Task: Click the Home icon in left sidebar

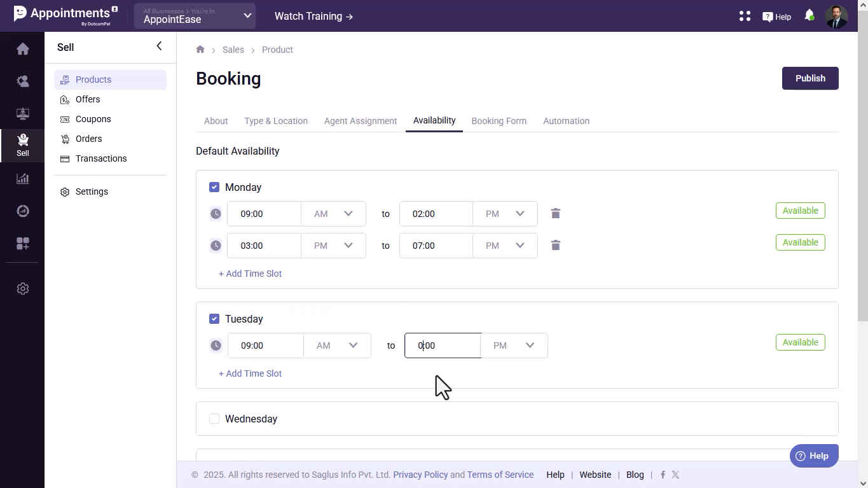Action: [23, 49]
